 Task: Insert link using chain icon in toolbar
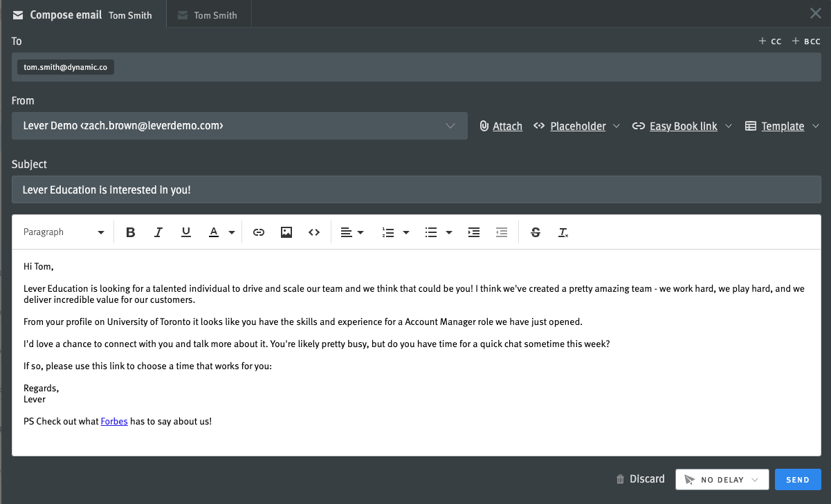click(259, 232)
